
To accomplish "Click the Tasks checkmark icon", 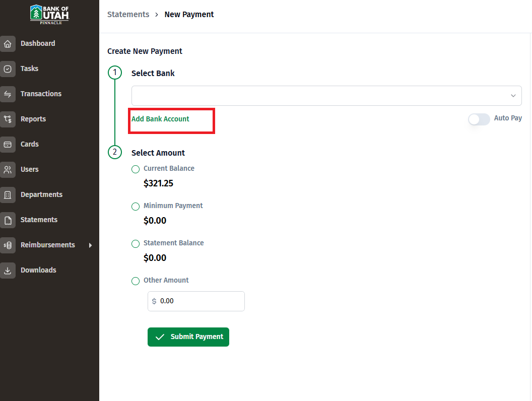I will (x=8, y=69).
